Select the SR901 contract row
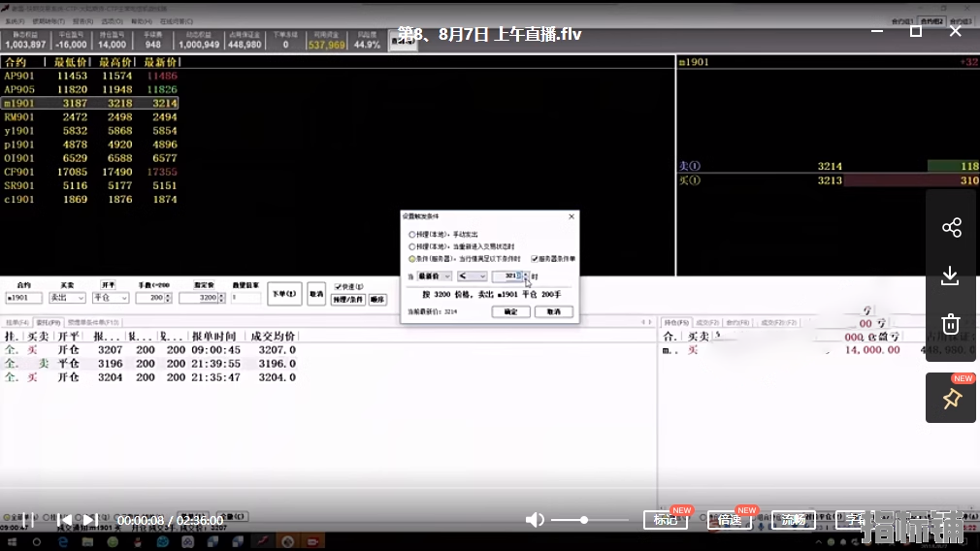Screen dimensions: 980x551 pos(90,185)
